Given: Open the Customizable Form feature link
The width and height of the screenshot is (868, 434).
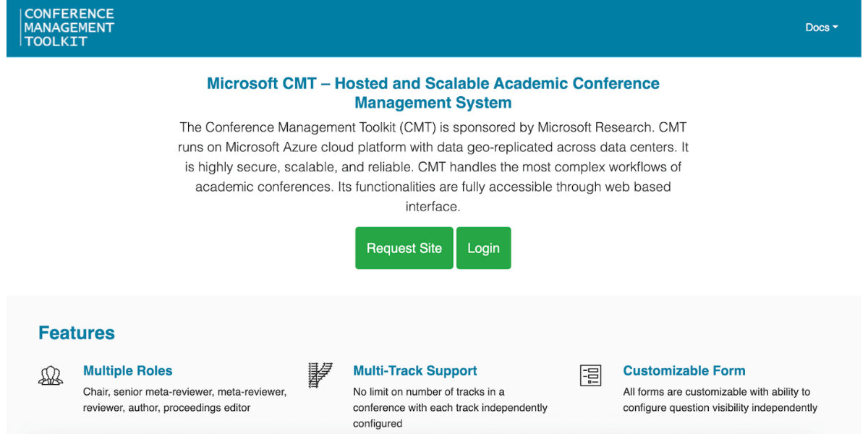Looking at the screenshot, I should point(684,370).
